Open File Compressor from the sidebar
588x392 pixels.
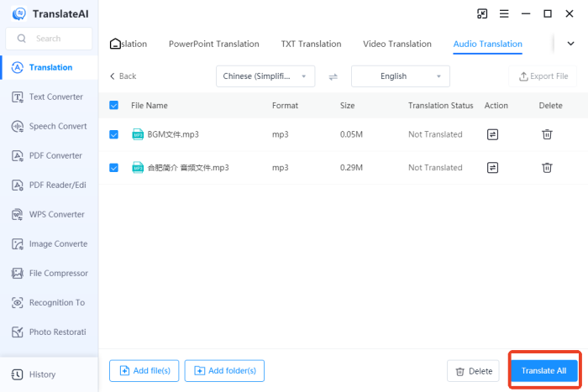pos(49,273)
